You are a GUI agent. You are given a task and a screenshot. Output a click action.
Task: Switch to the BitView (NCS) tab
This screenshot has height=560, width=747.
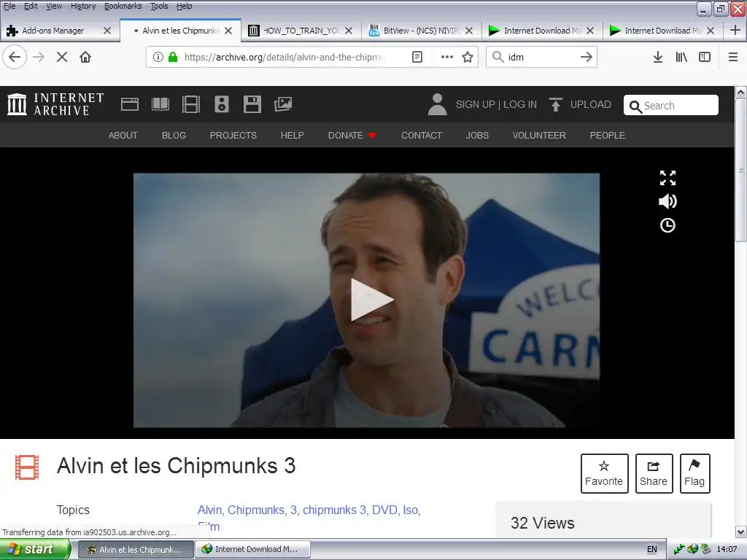click(x=421, y=31)
